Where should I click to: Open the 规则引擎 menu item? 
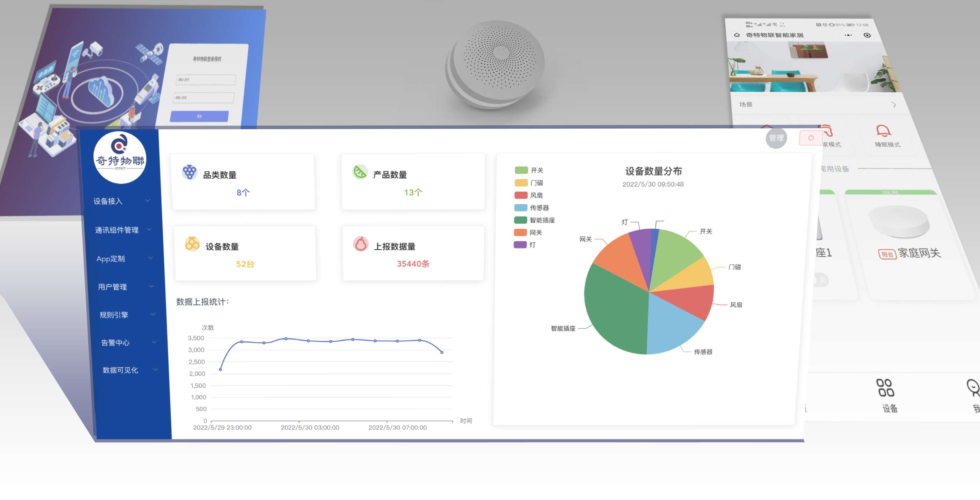coord(114,315)
